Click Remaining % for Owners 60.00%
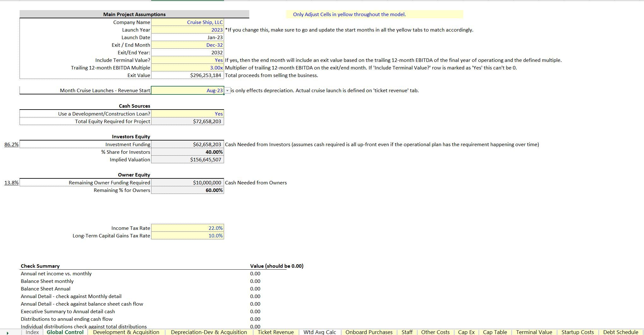The width and height of the screenshot is (644, 335). click(x=187, y=190)
